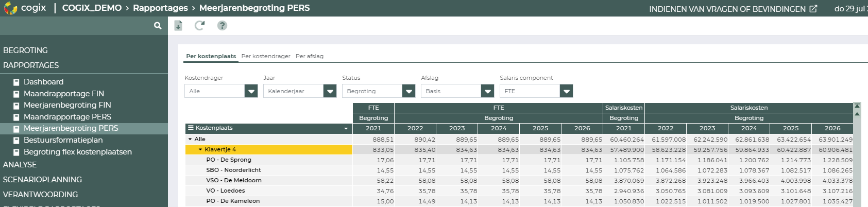
Task: Click the 2021 FTE column header
Action: point(373,128)
